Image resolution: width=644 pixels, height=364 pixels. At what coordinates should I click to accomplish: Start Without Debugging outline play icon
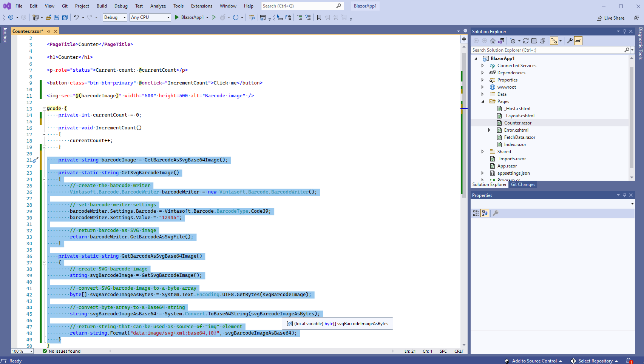pos(214,17)
